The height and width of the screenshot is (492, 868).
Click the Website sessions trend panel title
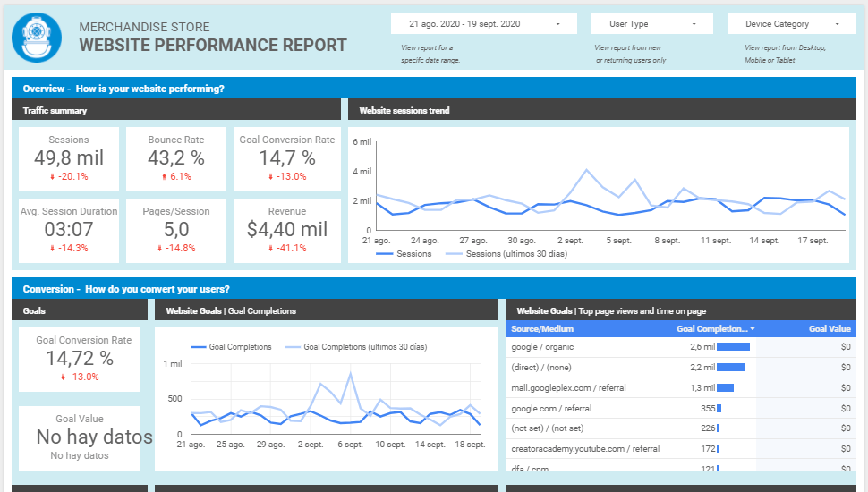404,110
